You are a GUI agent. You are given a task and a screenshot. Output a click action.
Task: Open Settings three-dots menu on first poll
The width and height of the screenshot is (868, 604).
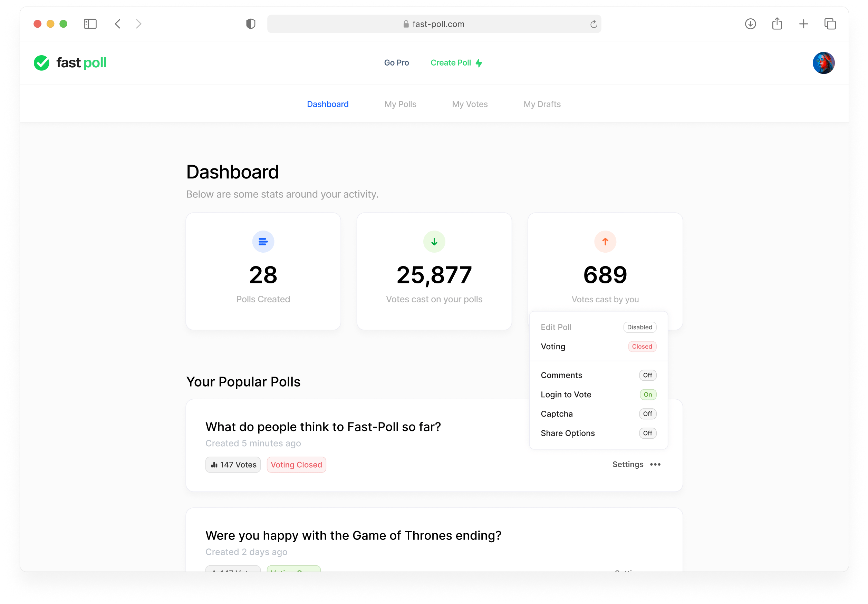pos(655,465)
